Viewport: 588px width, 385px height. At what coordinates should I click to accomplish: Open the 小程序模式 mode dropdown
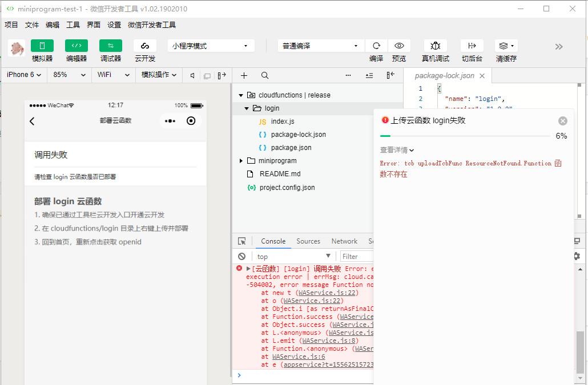pyautogui.click(x=211, y=46)
